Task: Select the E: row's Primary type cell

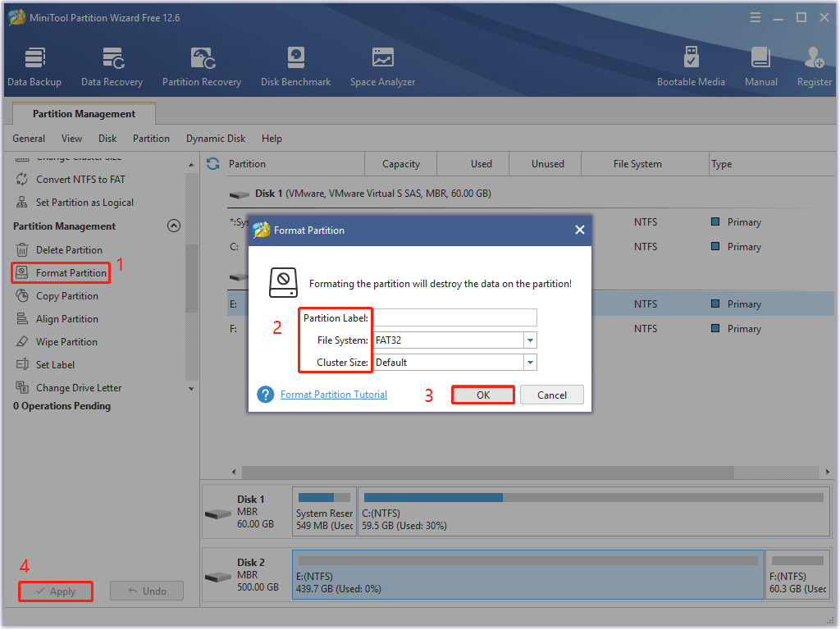Action: (x=736, y=304)
